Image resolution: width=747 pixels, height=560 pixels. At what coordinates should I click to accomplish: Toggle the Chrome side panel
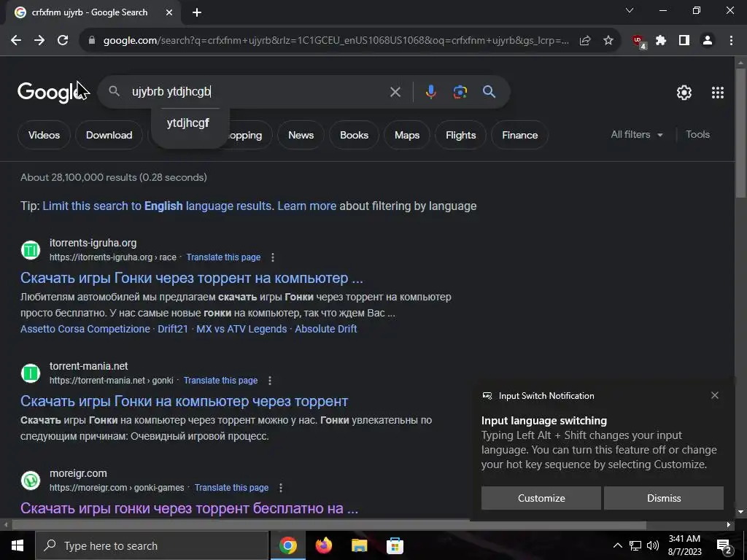click(x=684, y=41)
